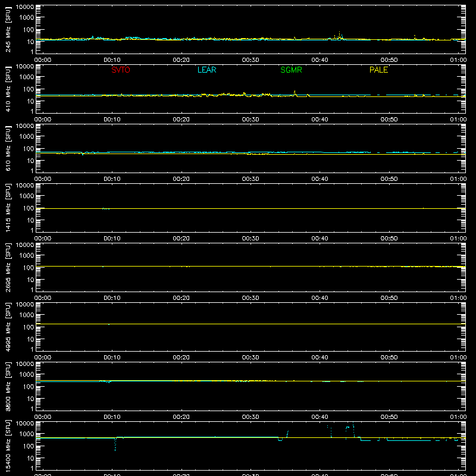
Task: Click the cyan downward dip near 00:10 in 15400 MHz plot
Action: [x=115, y=444]
